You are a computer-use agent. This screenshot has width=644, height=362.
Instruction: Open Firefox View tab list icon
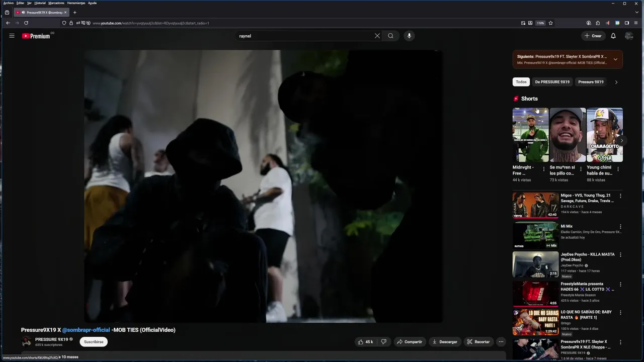click(7, 12)
